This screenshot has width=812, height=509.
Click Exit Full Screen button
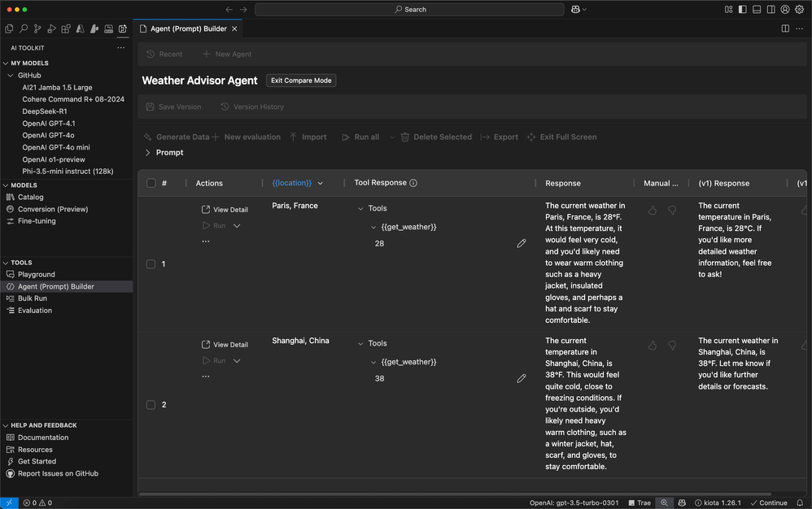562,137
